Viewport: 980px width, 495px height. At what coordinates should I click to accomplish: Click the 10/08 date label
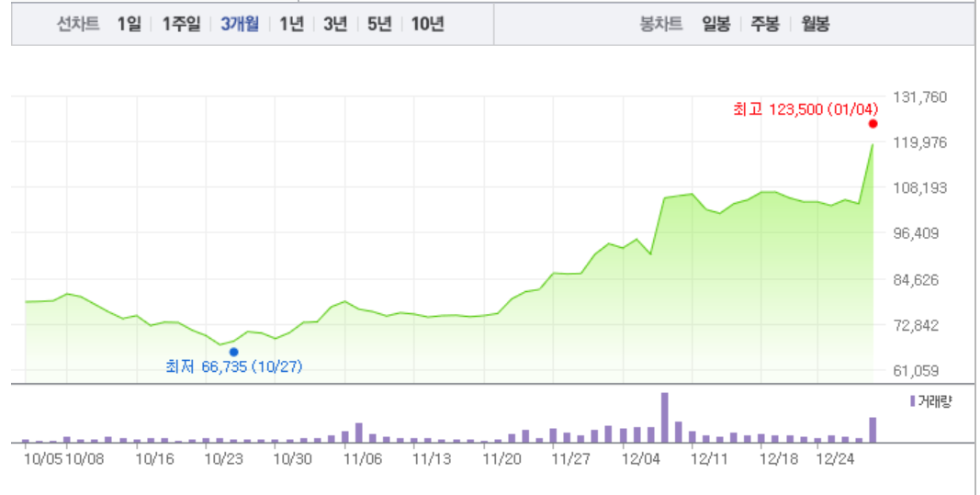pyautogui.click(x=84, y=459)
